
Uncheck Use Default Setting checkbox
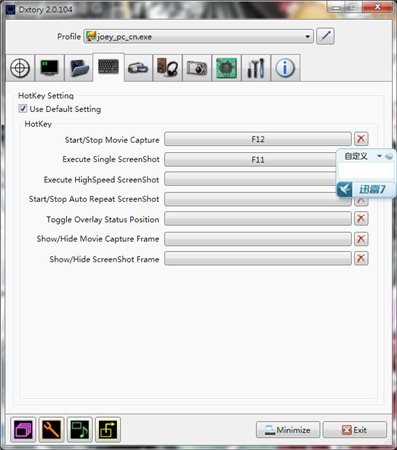point(23,109)
